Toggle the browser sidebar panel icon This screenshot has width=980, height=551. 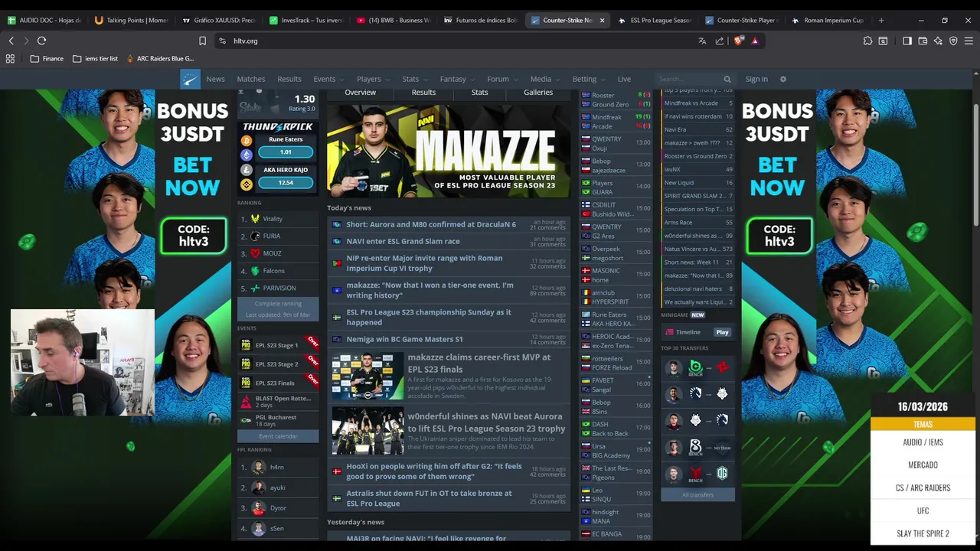[x=907, y=41]
